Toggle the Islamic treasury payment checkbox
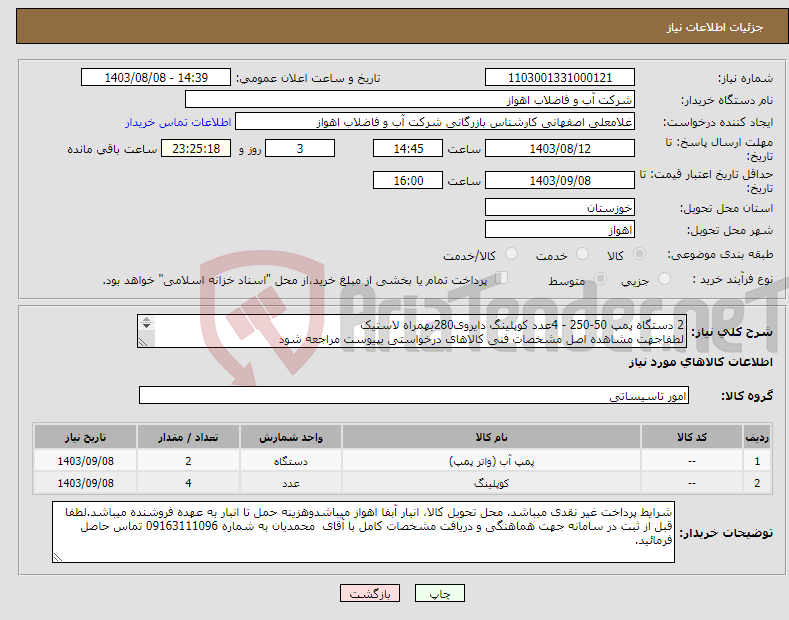 502,278
